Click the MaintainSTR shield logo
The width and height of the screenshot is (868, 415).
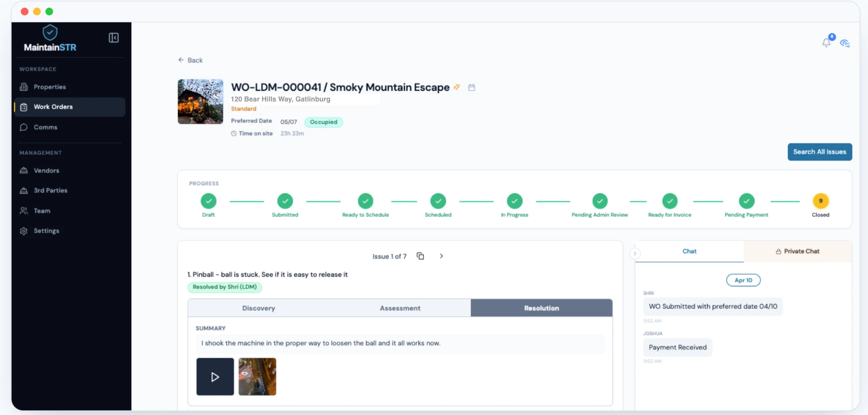pyautogui.click(x=50, y=32)
